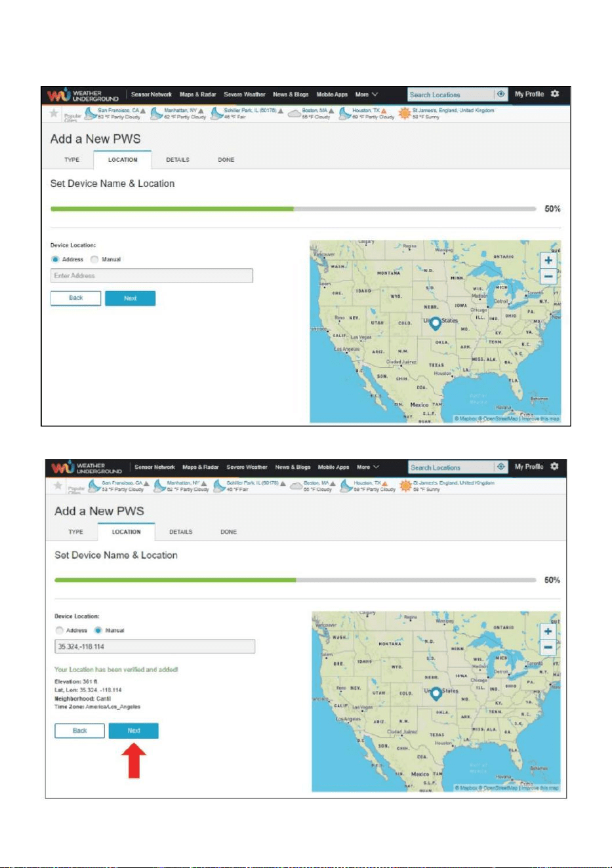Image resolution: width=612 pixels, height=868 pixels.
Task: Open DONE tab in upper screenshot
Action: 226,160
